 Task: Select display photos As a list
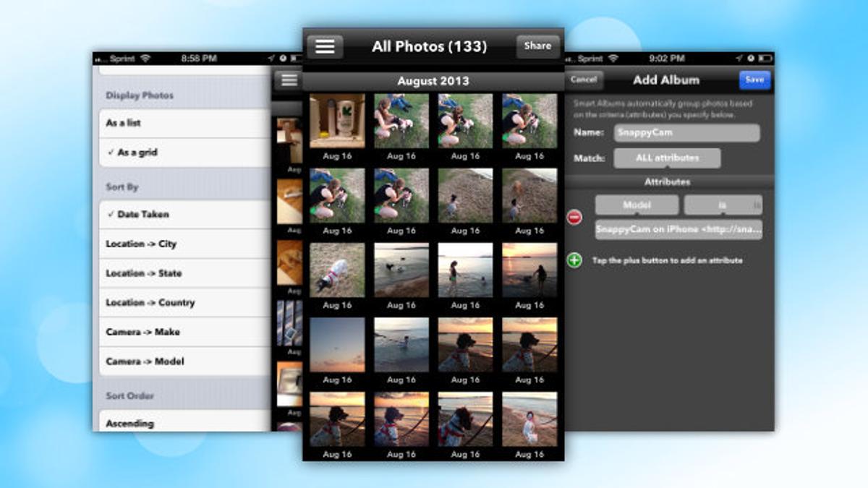[x=184, y=123]
